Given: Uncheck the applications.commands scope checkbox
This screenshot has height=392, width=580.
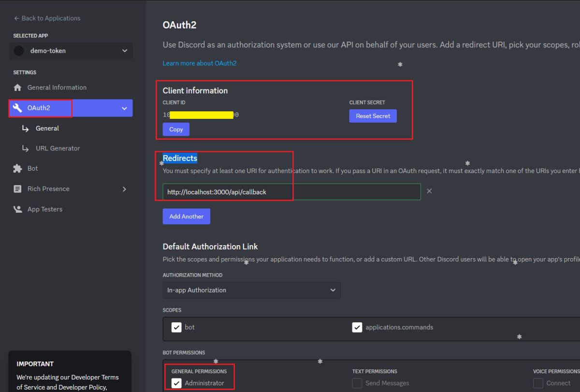Looking at the screenshot, I should click(357, 328).
